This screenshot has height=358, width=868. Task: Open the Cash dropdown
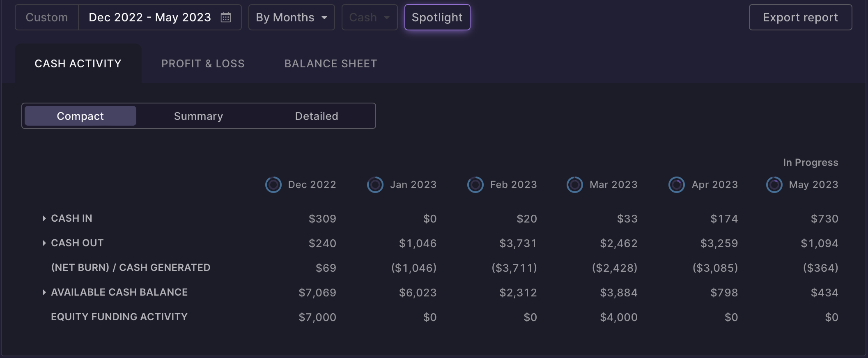click(369, 17)
